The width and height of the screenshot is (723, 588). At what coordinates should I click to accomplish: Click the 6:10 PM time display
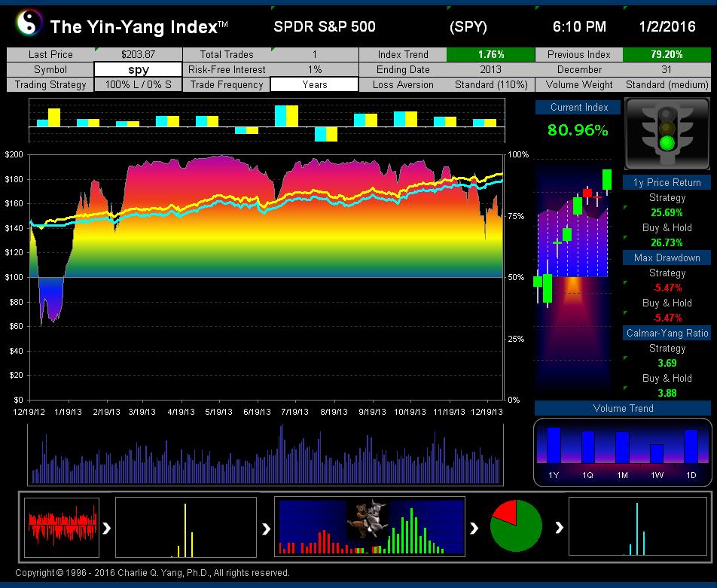(x=579, y=26)
